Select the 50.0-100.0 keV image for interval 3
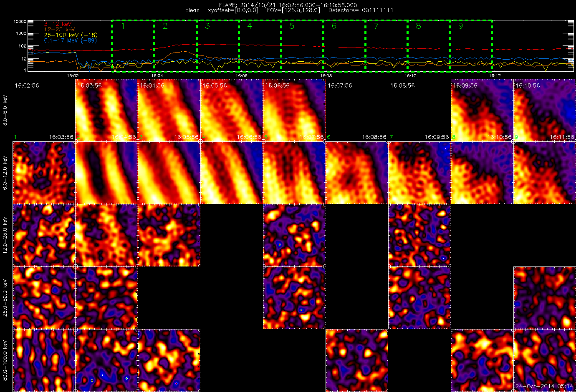Image resolution: width=576 pixels, height=392 pixels. click(x=169, y=360)
